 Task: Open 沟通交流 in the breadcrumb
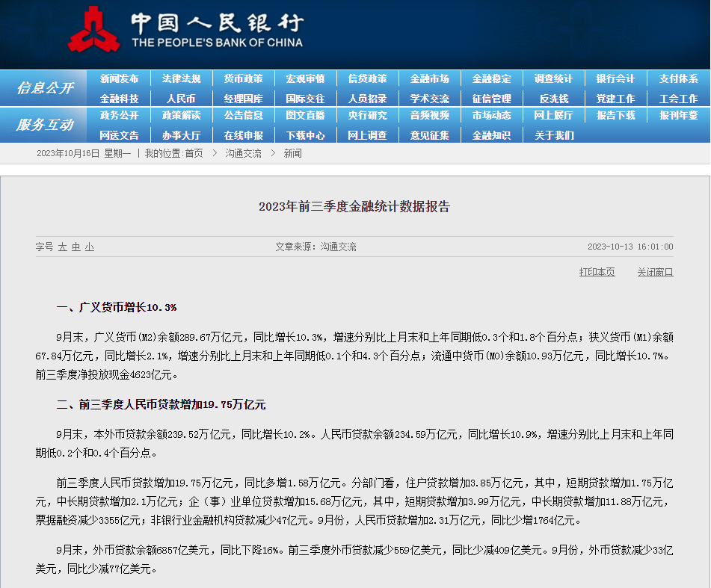pos(244,153)
